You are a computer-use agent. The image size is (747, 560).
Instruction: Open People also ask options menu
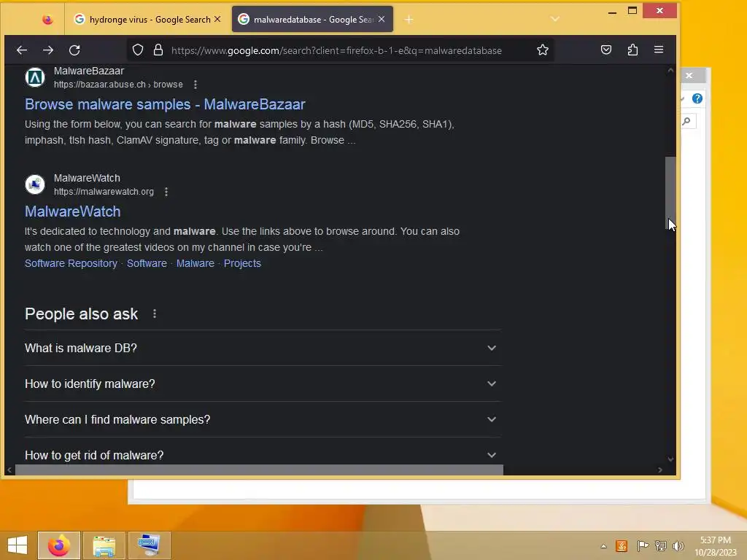[155, 314]
